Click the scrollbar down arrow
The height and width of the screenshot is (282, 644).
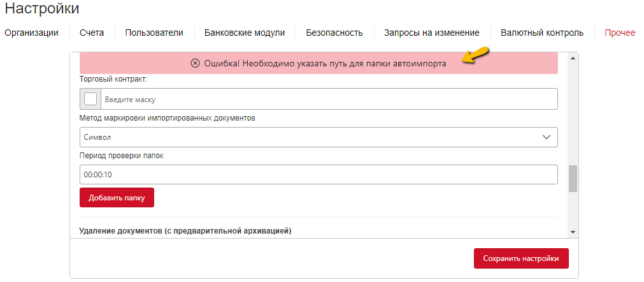click(573, 232)
